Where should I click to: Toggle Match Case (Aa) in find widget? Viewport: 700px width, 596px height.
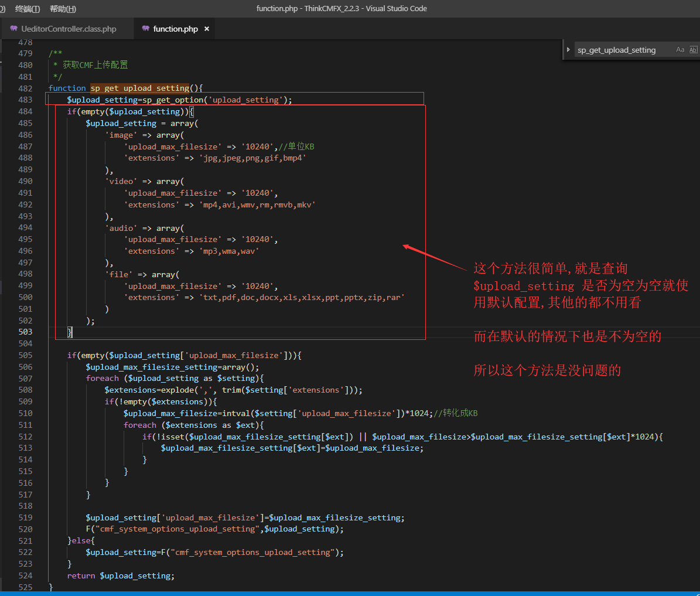click(680, 50)
